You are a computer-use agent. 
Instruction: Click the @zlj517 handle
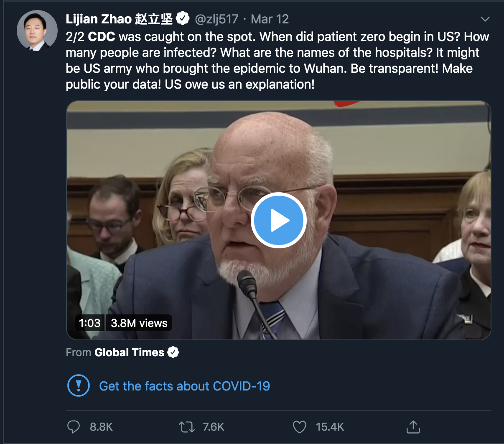[217, 18]
